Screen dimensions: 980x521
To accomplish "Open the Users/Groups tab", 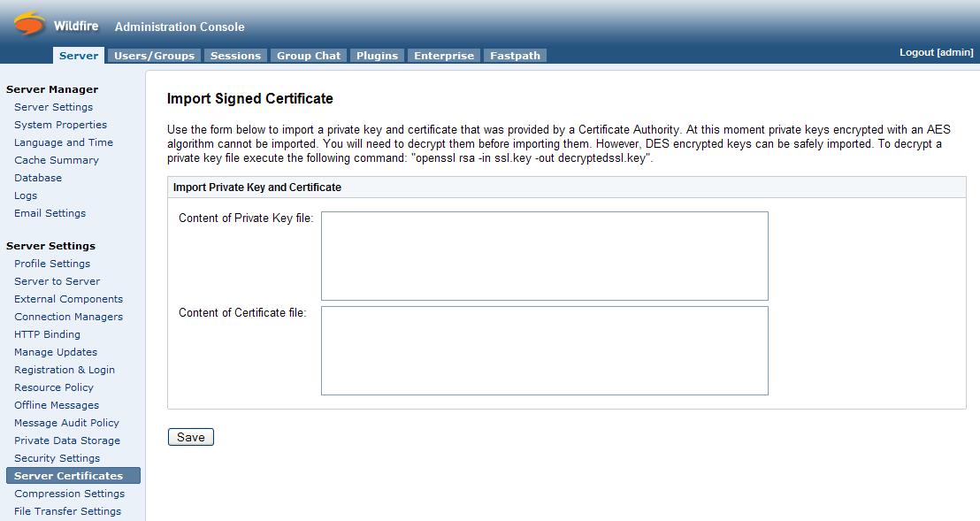I will [155, 56].
